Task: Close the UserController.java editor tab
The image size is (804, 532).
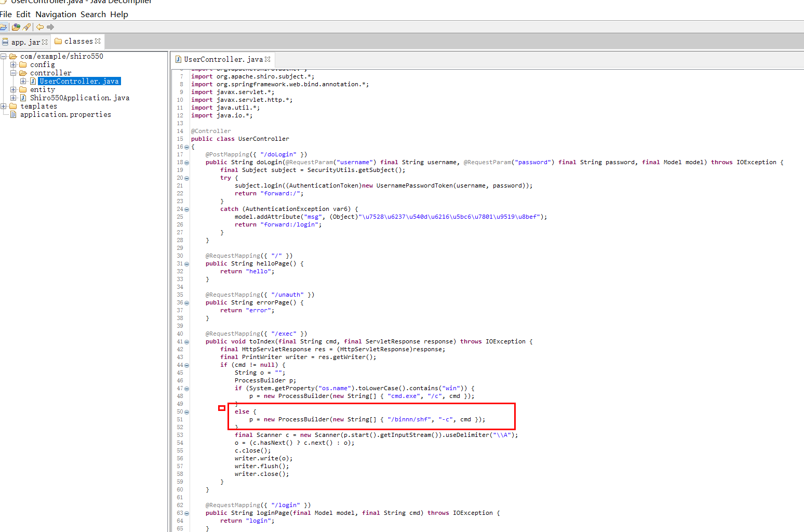Action: 267,59
